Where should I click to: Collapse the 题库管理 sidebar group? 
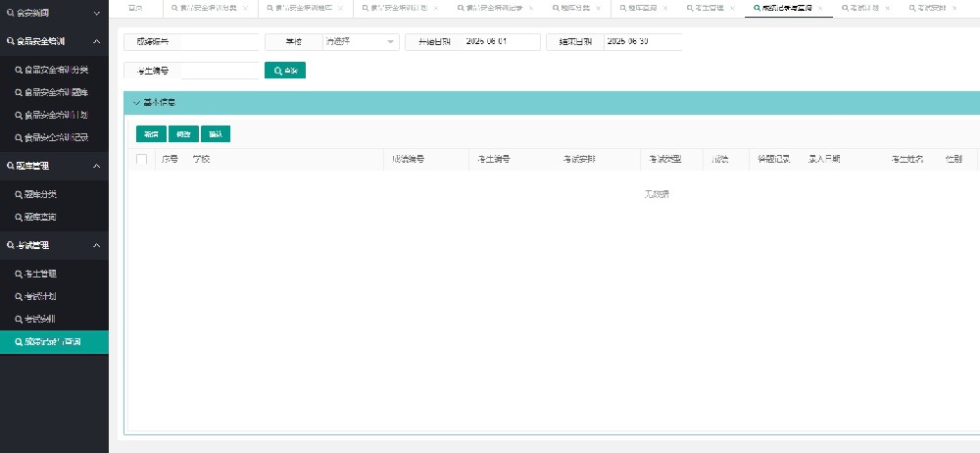click(96, 167)
